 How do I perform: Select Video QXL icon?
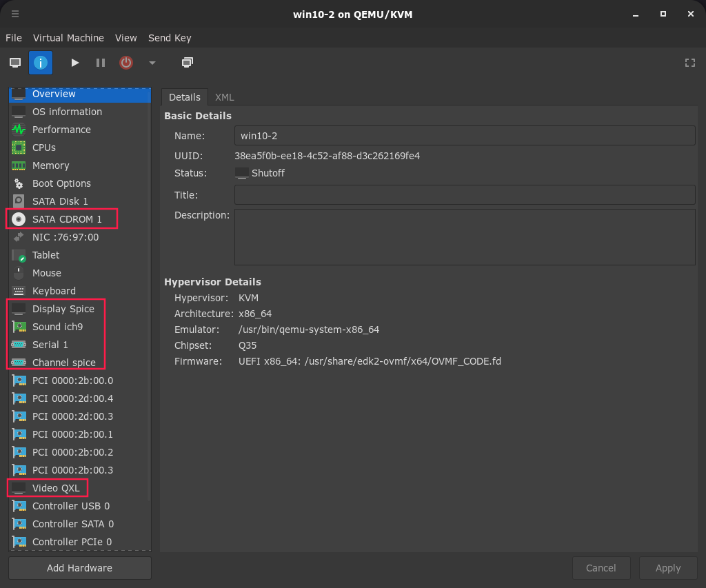19,488
